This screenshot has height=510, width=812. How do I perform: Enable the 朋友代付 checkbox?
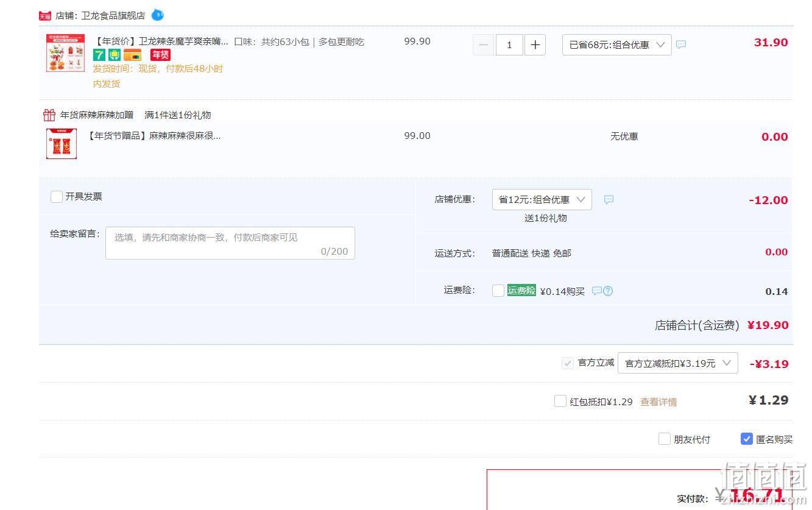665,439
